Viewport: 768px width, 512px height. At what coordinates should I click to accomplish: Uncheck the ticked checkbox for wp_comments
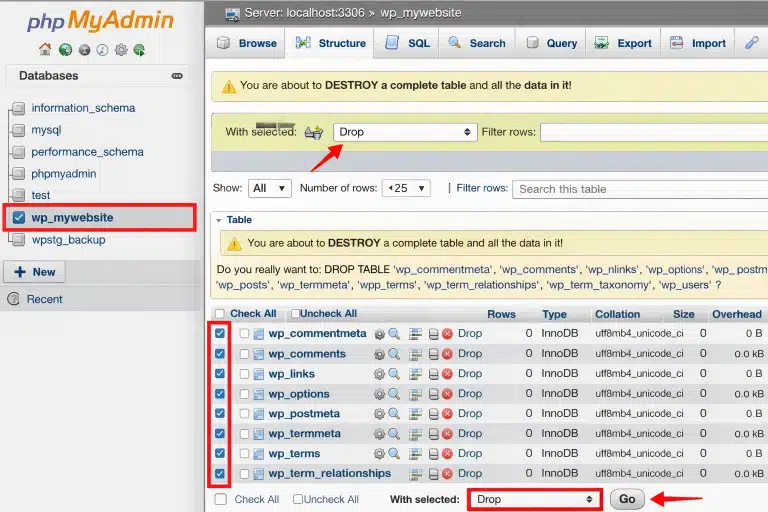tap(220, 353)
